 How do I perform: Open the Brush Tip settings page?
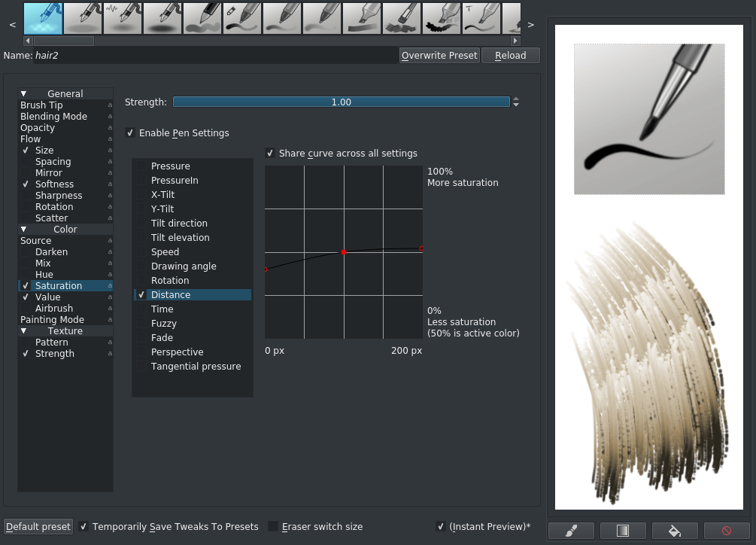tap(41, 105)
